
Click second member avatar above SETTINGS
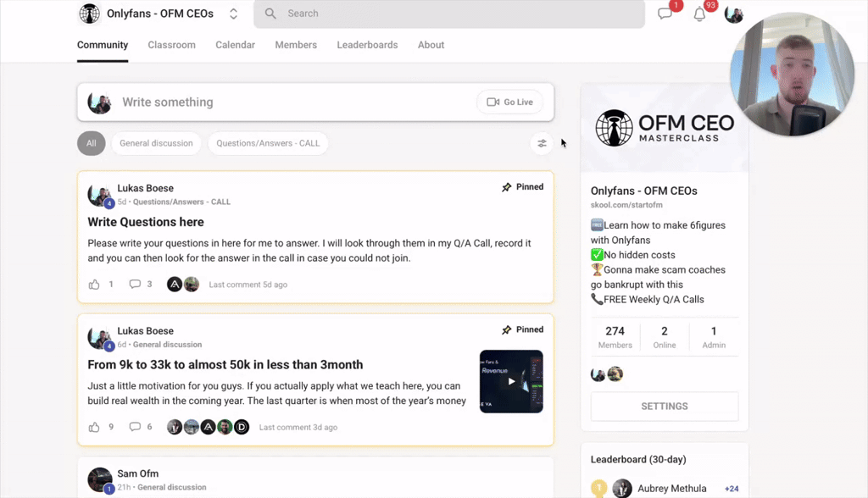[x=615, y=374]
